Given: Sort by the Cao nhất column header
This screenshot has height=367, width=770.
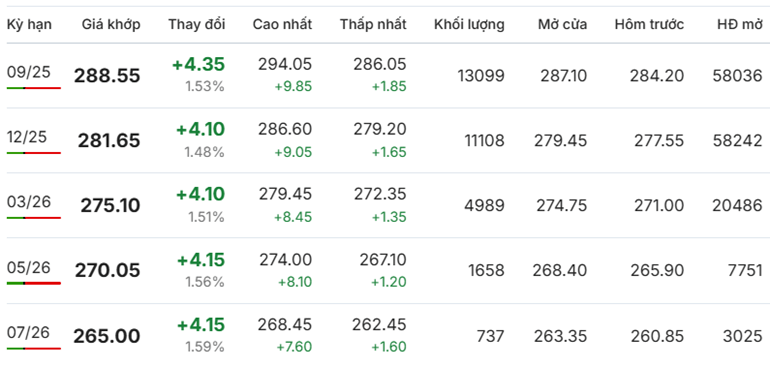Looking at the screenshot, I should tap(282, 25).
